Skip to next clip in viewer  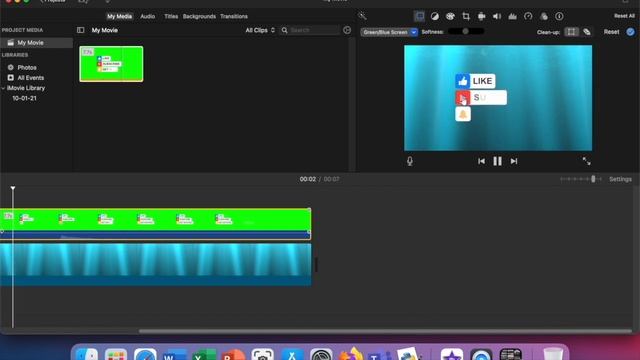tap(514, 161)
